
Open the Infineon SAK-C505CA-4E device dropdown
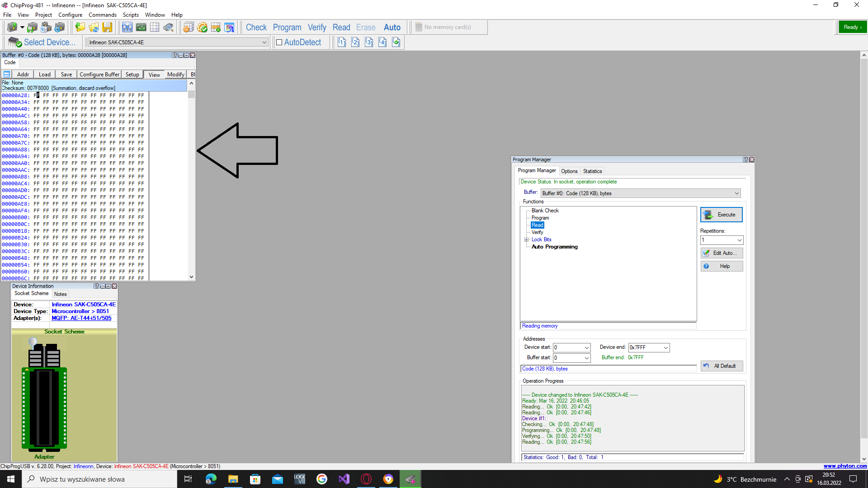click(264, 42)
